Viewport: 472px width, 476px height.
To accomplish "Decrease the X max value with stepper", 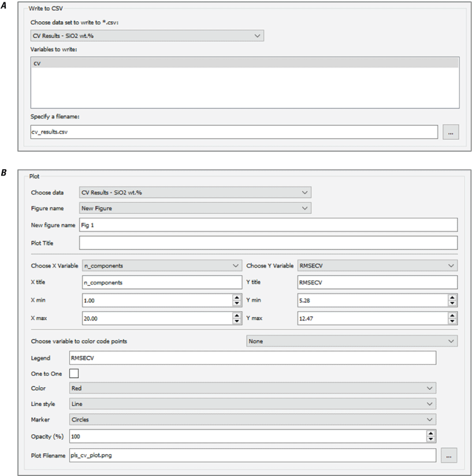I will 237,321.
